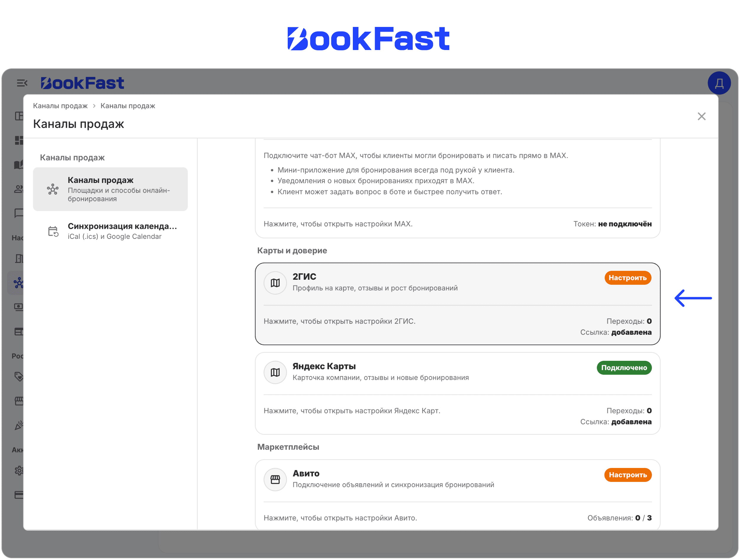740x560 pixels.
Task: Click the 2ГИС map icon
Action: click(275, 283)
